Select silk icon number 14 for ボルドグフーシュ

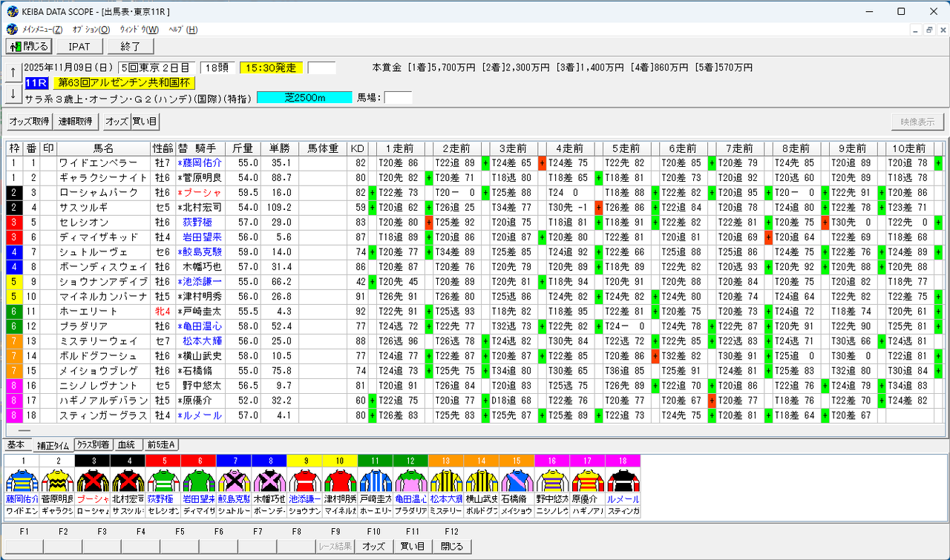[481, 480]
